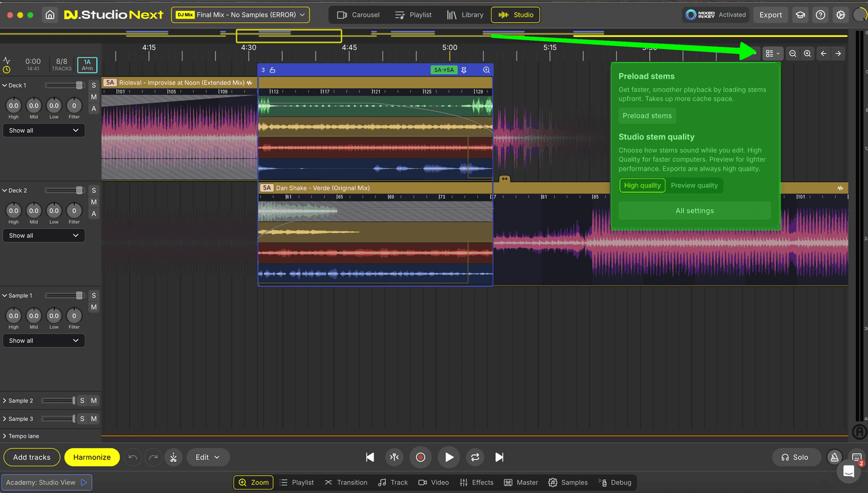The image size is (868, 493).
Task: Switch to the Library tab
Action: (x=465, y=15)
